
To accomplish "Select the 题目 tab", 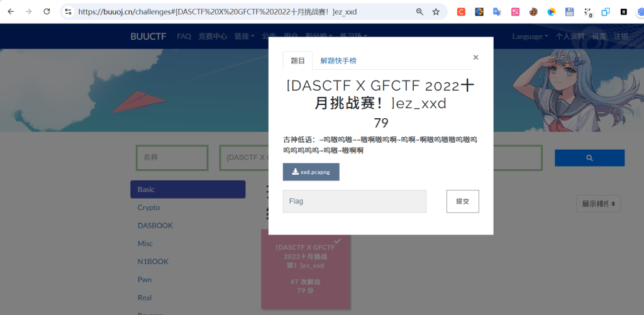I will click(x=297, y=61).
